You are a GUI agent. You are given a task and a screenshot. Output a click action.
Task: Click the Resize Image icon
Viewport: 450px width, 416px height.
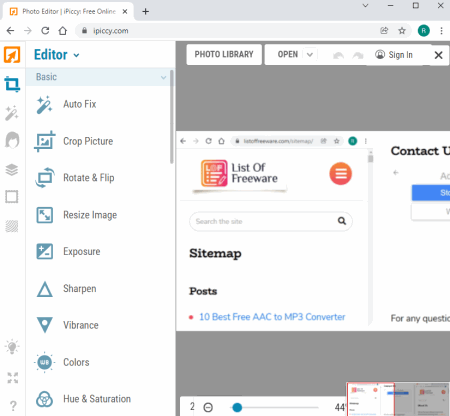pos(45,215)
